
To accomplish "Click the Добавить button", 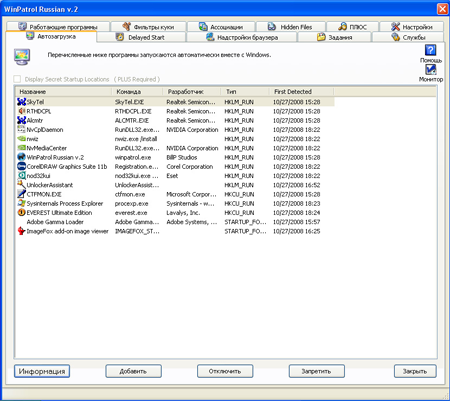I will (x=133, y=371).
